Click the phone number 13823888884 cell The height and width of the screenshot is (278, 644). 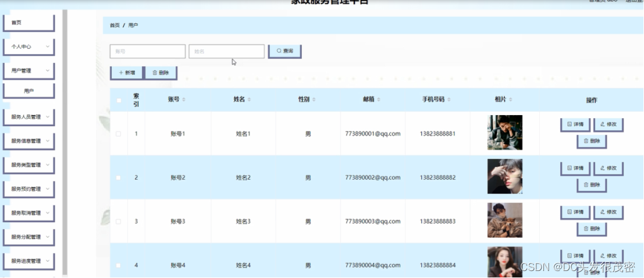tap(437, 265)
